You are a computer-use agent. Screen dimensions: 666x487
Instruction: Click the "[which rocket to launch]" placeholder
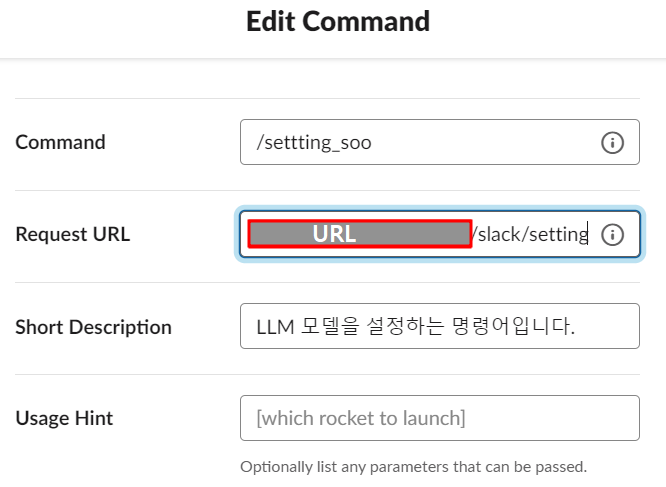361,418
